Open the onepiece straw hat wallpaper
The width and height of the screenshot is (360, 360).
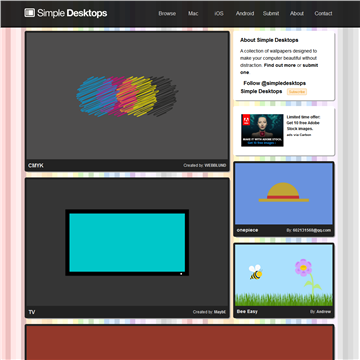(x=284, y=194)
